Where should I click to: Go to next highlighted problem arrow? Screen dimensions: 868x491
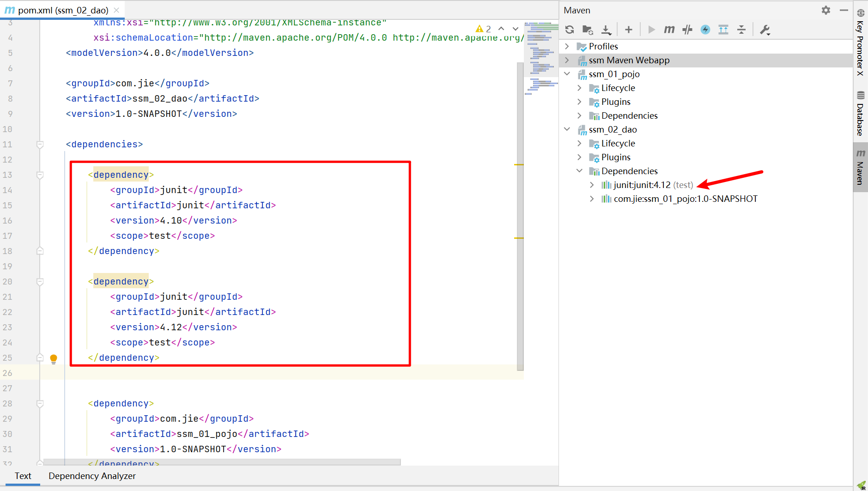click(x=516, y=29)
